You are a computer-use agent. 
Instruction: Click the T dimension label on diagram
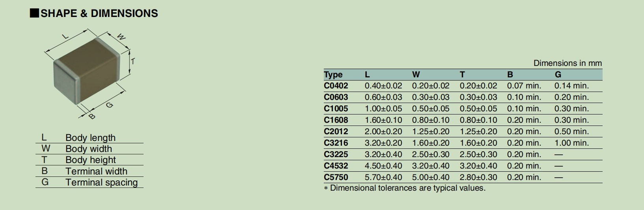[x=133, y=61]
